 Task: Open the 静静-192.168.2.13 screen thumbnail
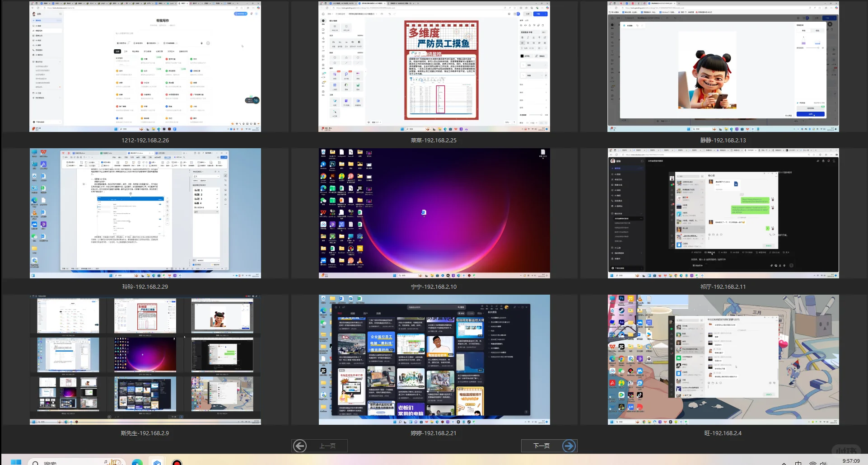pyautogui.click(x=723, y=66)
